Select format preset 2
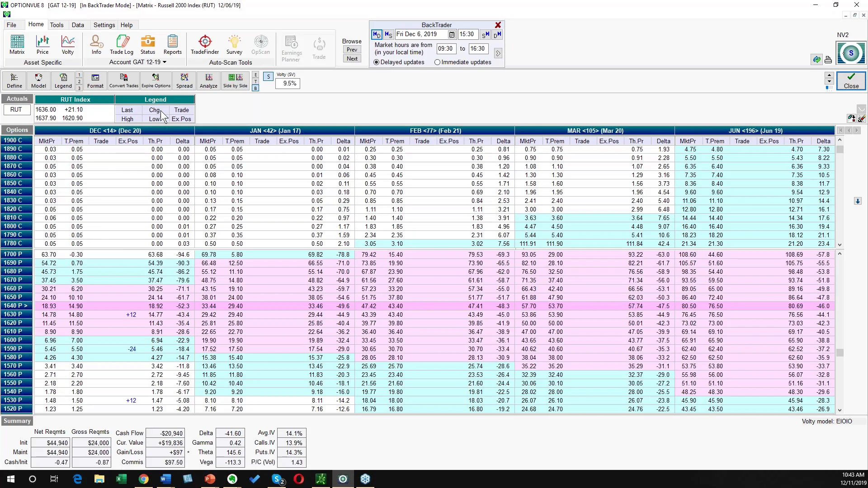The height and width of the screenshot is (488, 868). click(x=79, y=82)
